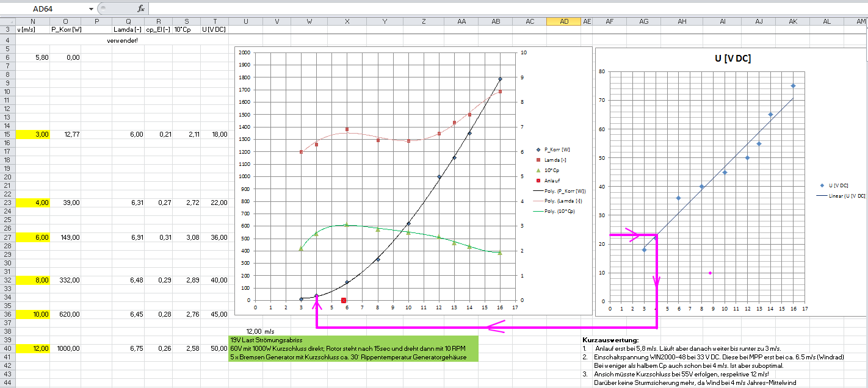Viewport: 868px width, 388px height.
Task: Select the highlighted column AD header
Action: [x=565, y=21]
